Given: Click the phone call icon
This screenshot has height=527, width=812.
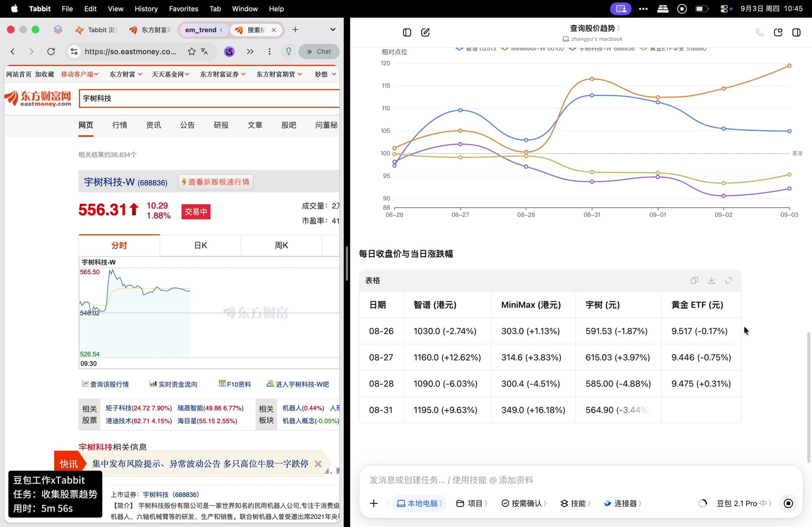Looking at the screenshot, I should (760, 33).
